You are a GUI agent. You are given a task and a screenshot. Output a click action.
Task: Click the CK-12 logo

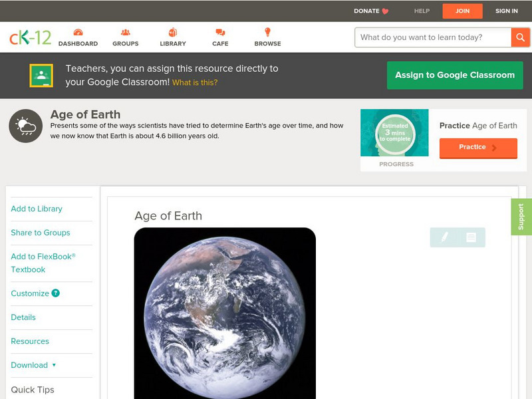click(30, 37)
